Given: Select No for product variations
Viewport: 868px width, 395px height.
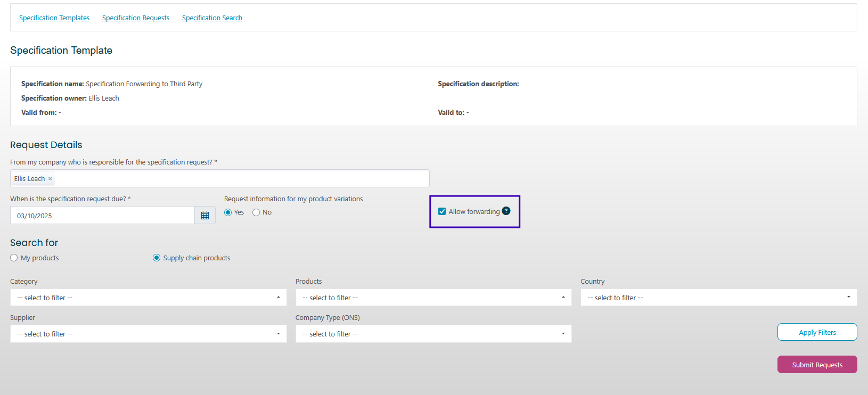Looking at the screenshot, I should point(256,212).
